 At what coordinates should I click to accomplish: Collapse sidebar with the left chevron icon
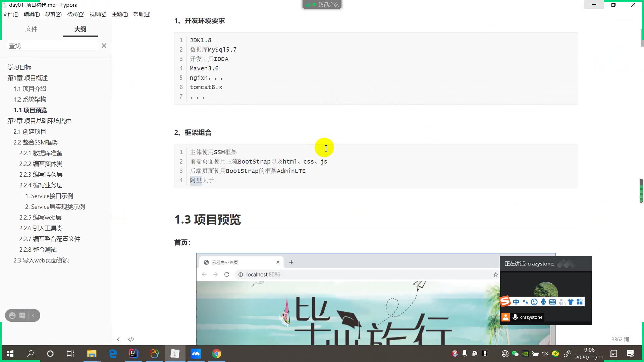click(x=118, y=339)
